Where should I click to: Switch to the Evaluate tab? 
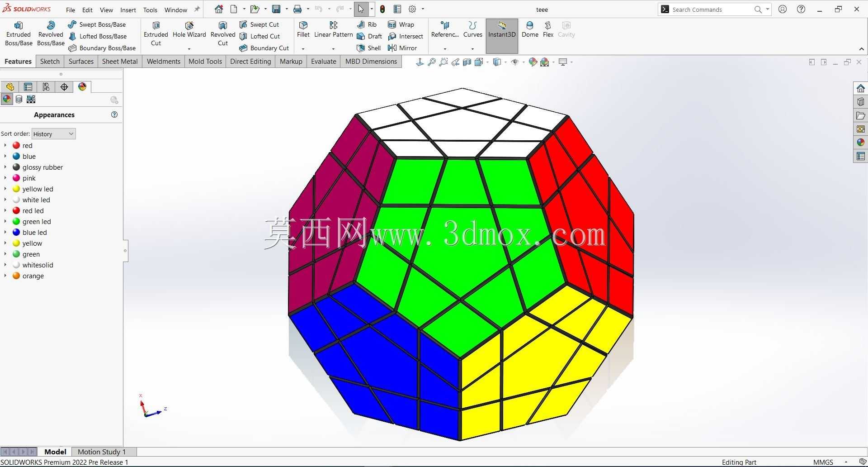coord(323,62)
